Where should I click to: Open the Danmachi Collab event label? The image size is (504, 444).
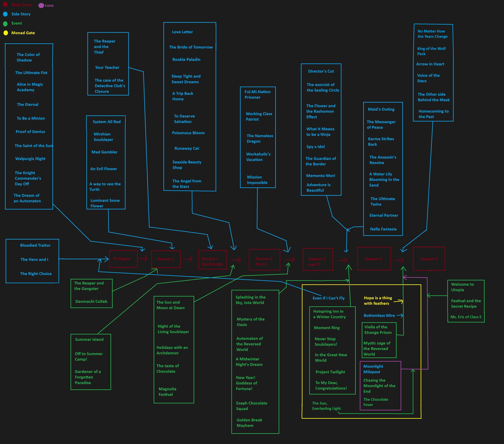click(91, 301)
